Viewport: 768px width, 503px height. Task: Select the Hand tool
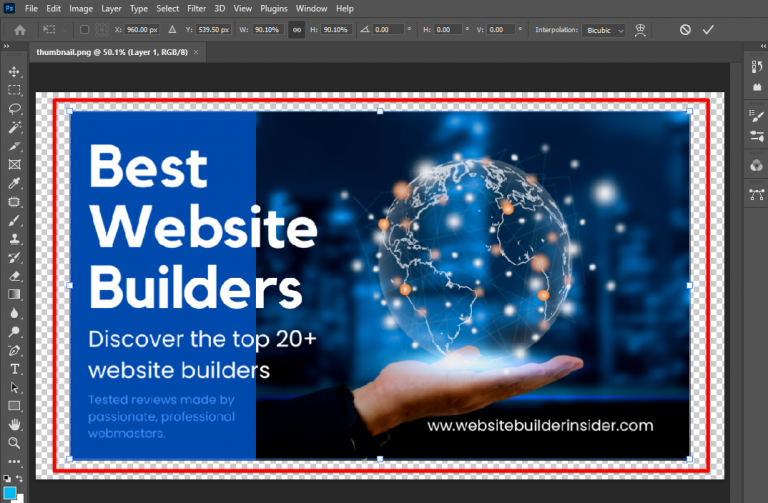pyautogui.click(x=14, y=424)
